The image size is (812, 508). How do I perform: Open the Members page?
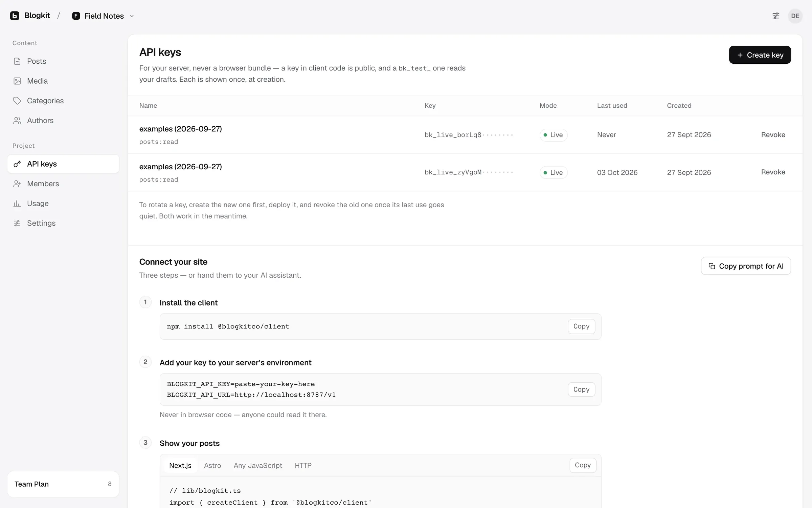point(63,184)
